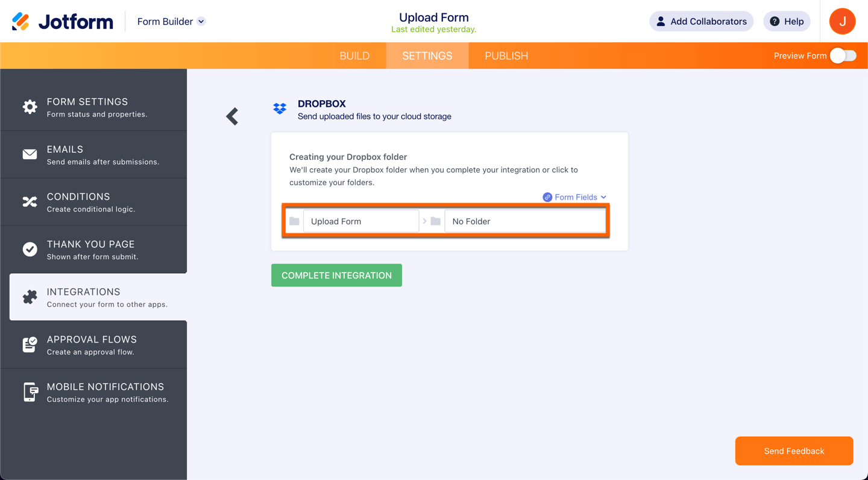Click the Thank You Page checkmark icon
This screenshot has width=868, height=480.
coord(30,249)
